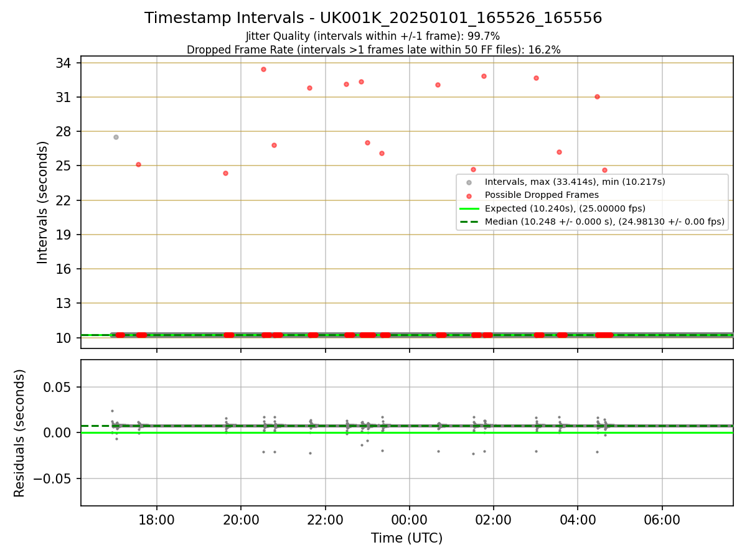Click the red point near 32.1 seconds after 00:00
This screenshot has width=747, height=560.
(438, 85)
